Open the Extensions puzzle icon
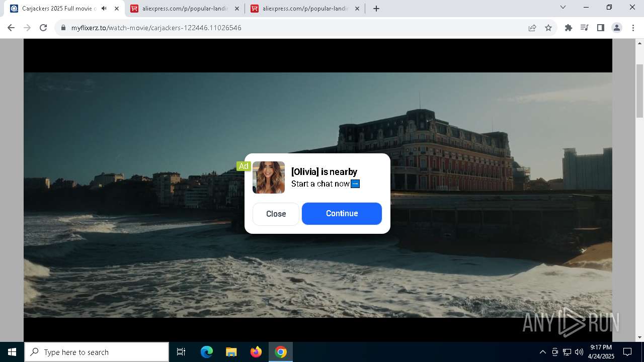Image resolution: width=644 pixels, height=362 pixels. (569, 28)
